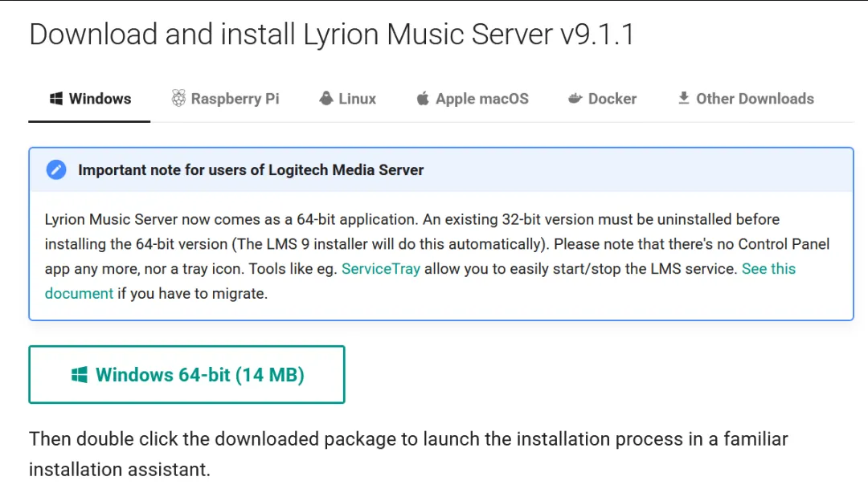868x497 pixels.
Task: Open the ServiceTray link
Action: (381, 269)
